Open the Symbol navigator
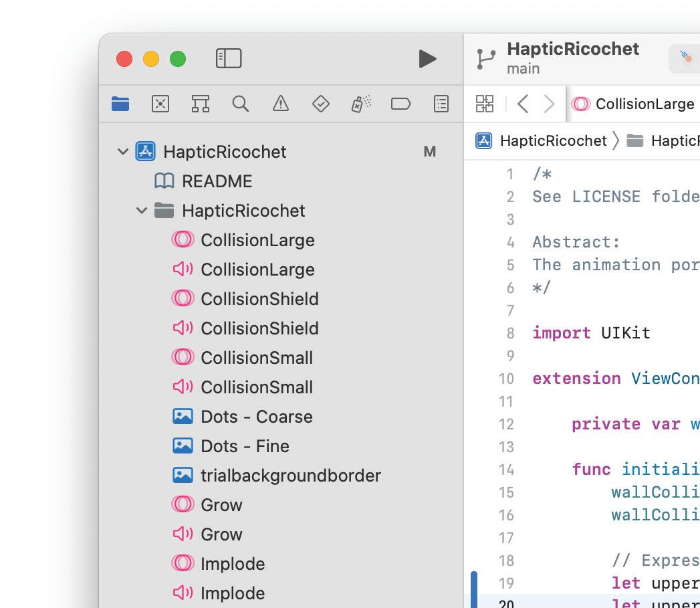 click(201, 104)
